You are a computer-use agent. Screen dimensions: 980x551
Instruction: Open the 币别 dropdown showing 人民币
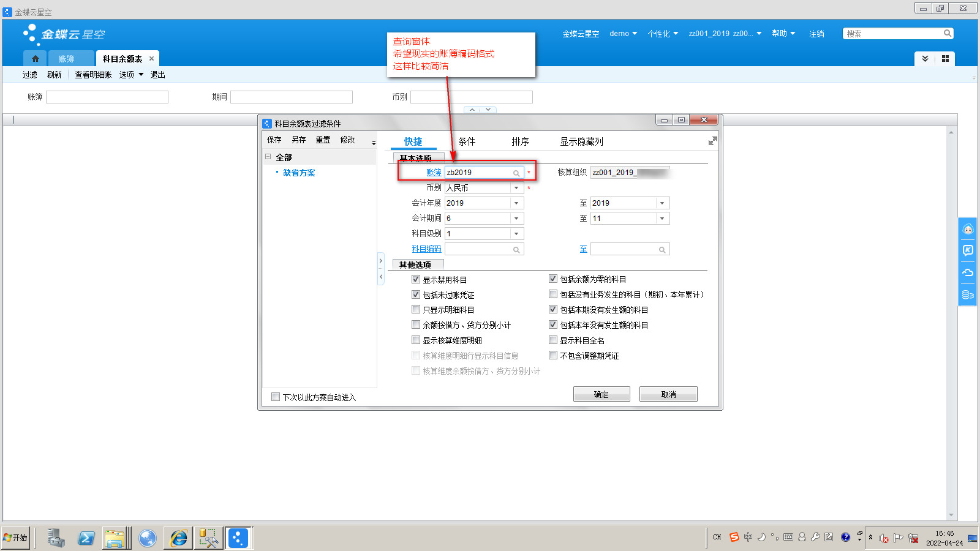(516, 188)
